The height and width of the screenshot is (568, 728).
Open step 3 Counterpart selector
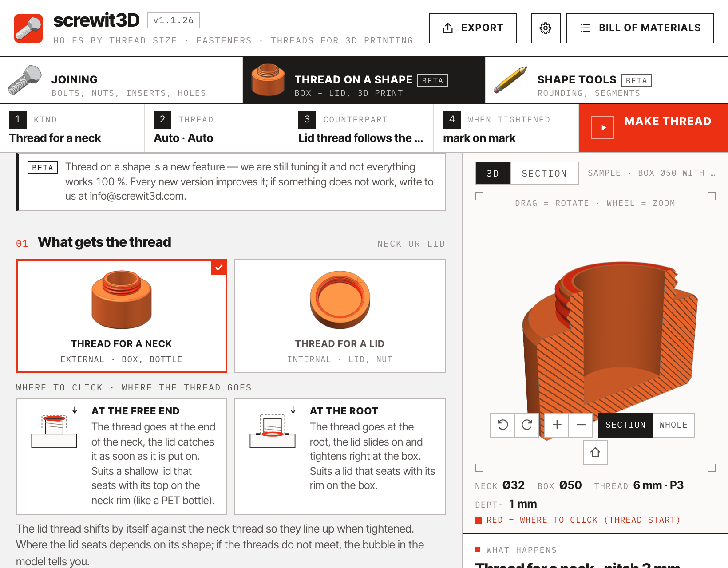[x=361, y=128]
